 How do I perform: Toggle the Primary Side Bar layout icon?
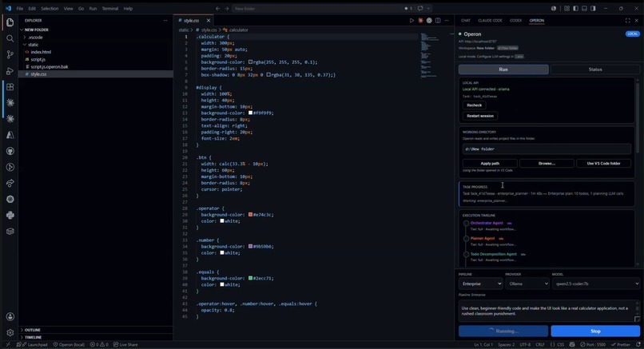[x=575, y=8]
